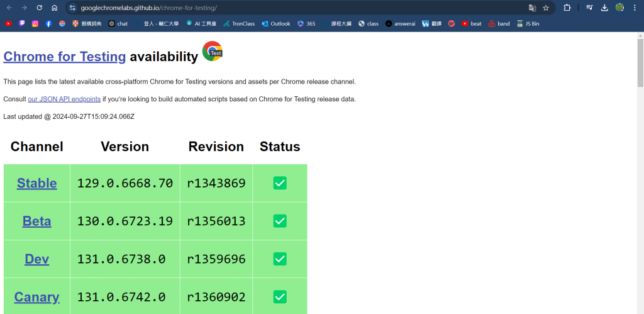The image size is (644, 314).
Task: Jump to the Beta channel link
Action: point(37,221)
